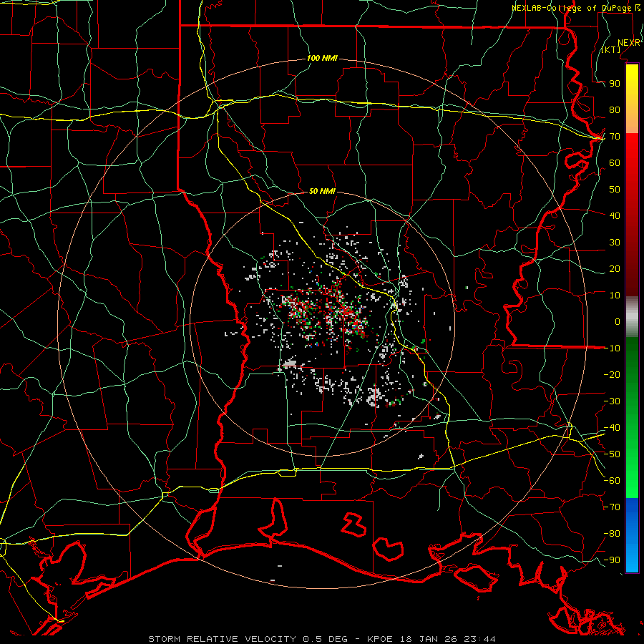Viewport: 644px width, 644px height.
Task: Click the -40 value on velocity scale
Action: pyautogui.click(x=612, y=428)
